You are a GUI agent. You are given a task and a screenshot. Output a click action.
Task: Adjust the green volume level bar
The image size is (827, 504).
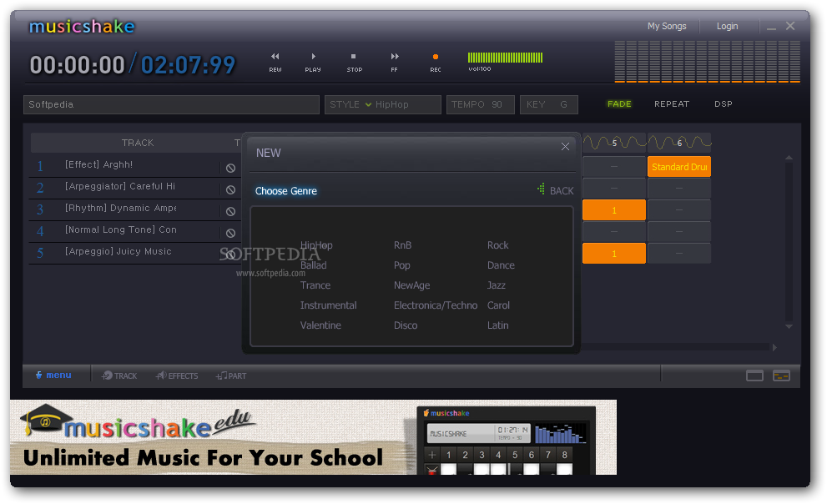pos(505,58)
